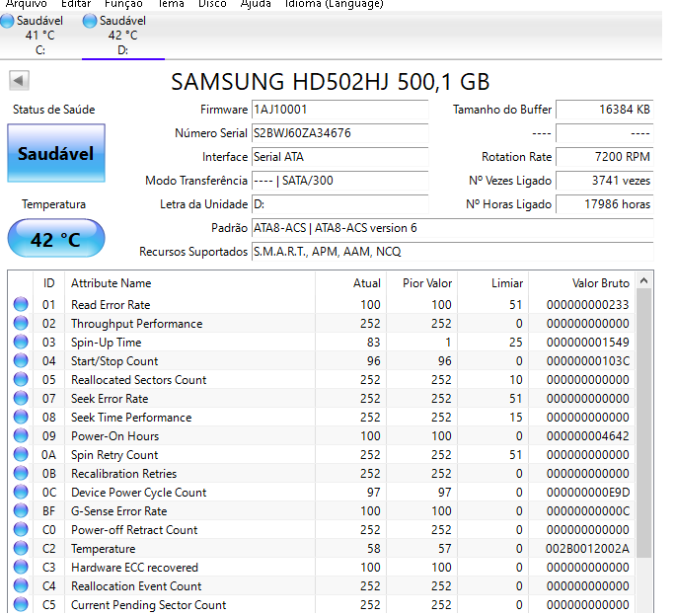Select the G-Sense Error Rate attribute name
This screenshot has height=616, width=675.
(118, 511)
